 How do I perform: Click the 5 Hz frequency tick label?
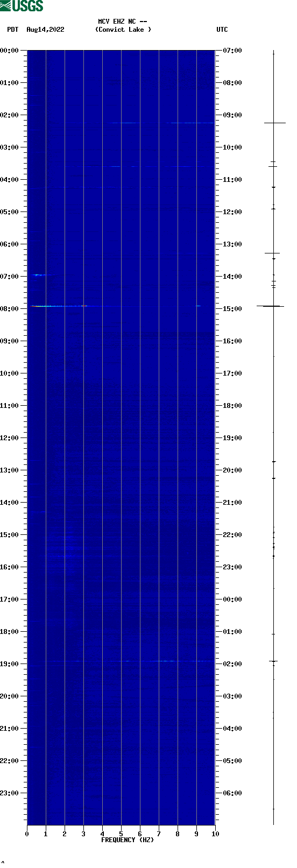121,834
